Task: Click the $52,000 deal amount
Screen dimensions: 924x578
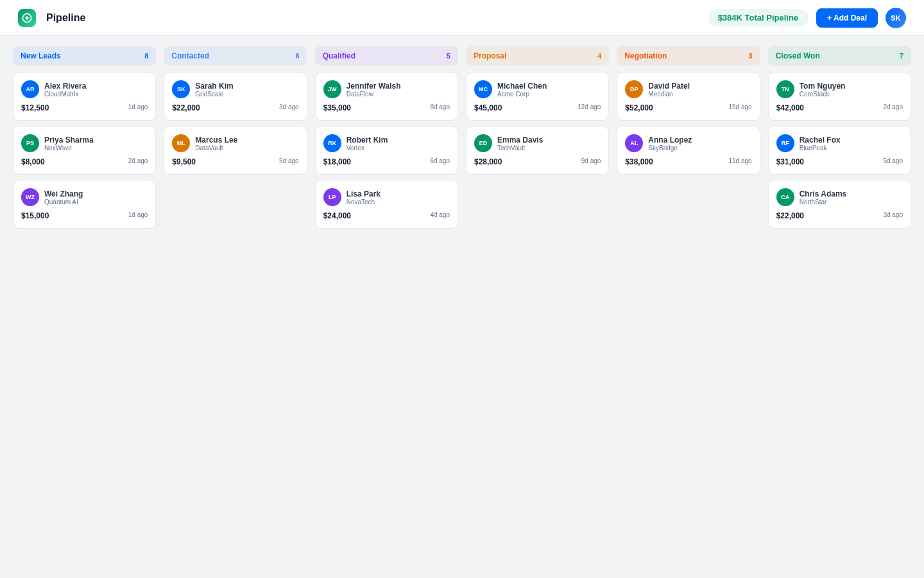Action: pyautogui.click(x=638, y=108)
